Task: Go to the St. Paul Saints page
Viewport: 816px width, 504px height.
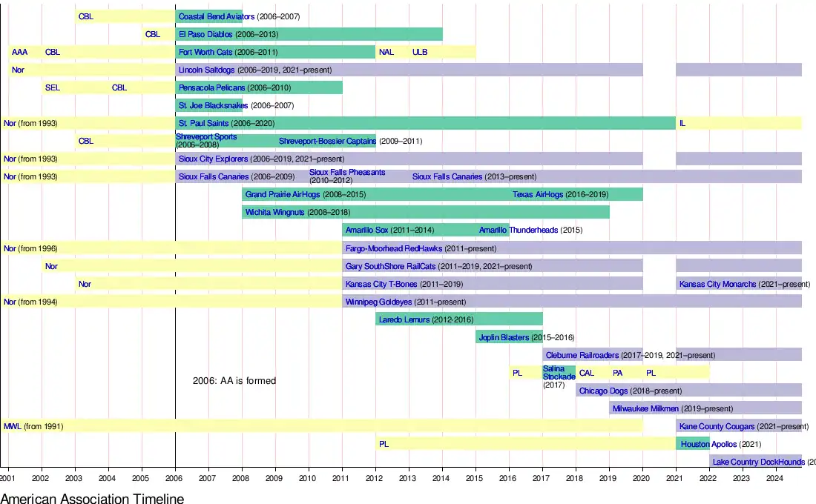Action: click(203, 123)
